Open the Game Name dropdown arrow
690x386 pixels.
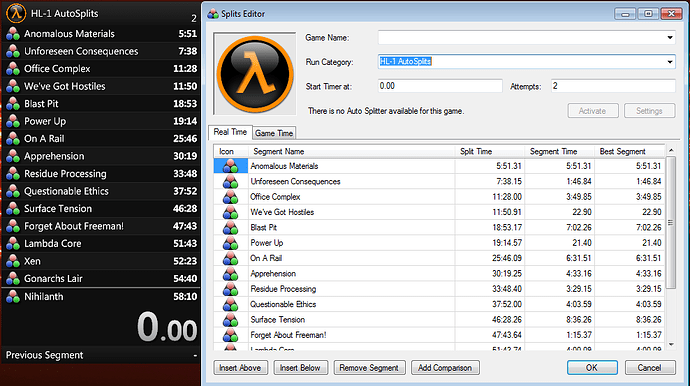click(670, 37)
